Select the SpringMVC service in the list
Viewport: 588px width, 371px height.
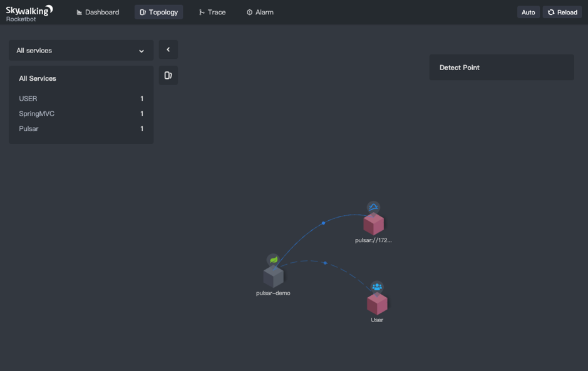[x=37, y=113]
